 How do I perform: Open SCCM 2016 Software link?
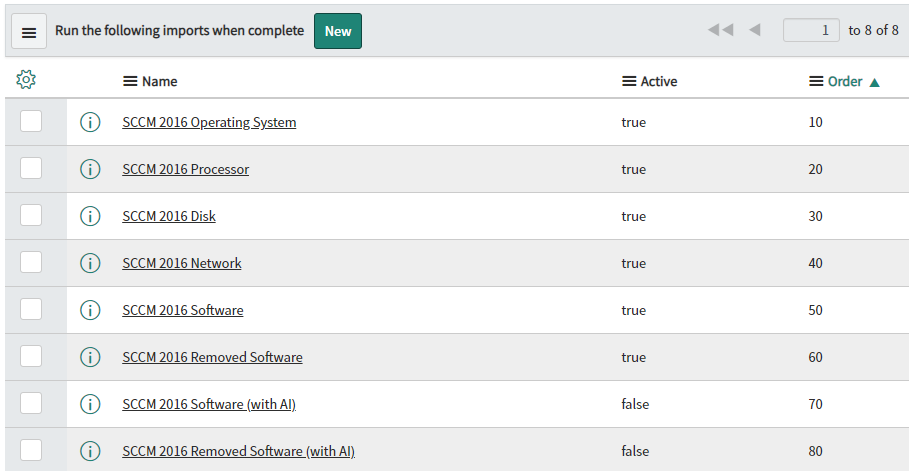[183, 310]
